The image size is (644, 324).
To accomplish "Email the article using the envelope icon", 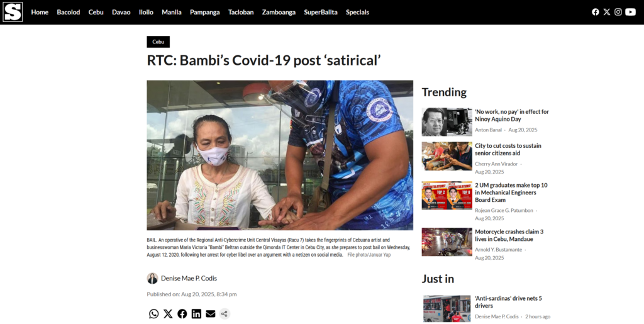I will [x=210, y=314].
